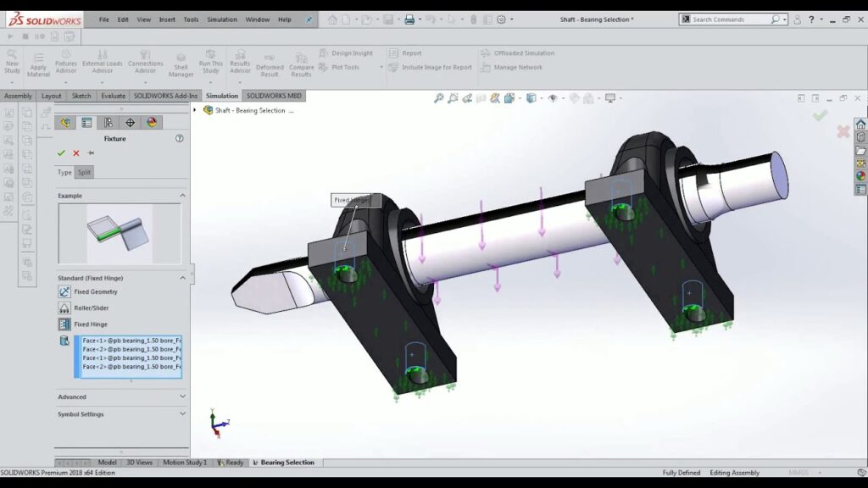Open the Insert menu

(167, 19)
